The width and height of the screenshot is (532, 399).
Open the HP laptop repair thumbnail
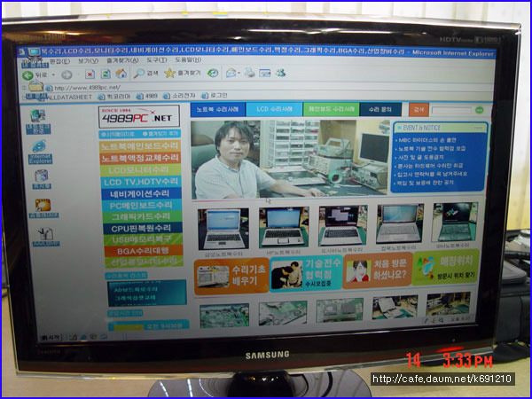tap(284, 228)
